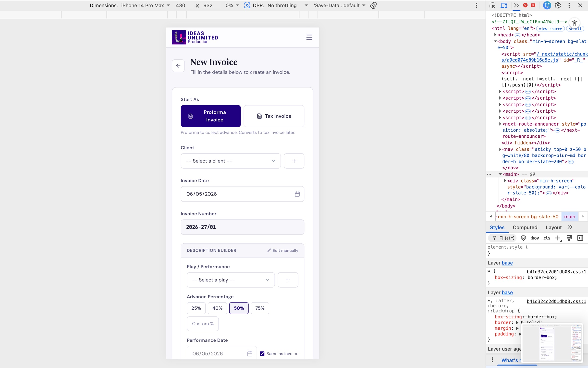This screenshot has height=368, width=588.
Task: Choose the 75% advance percentage
Action: [260, 308]
